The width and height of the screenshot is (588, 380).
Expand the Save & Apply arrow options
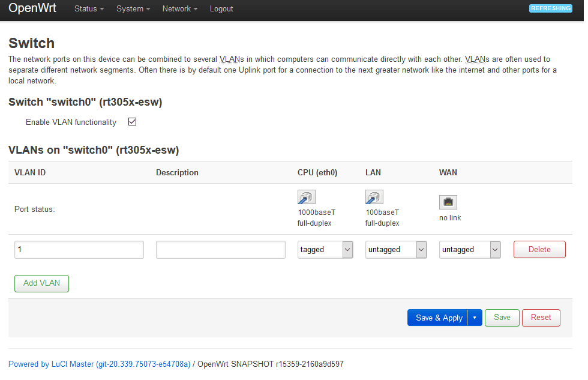coord(475,318)
